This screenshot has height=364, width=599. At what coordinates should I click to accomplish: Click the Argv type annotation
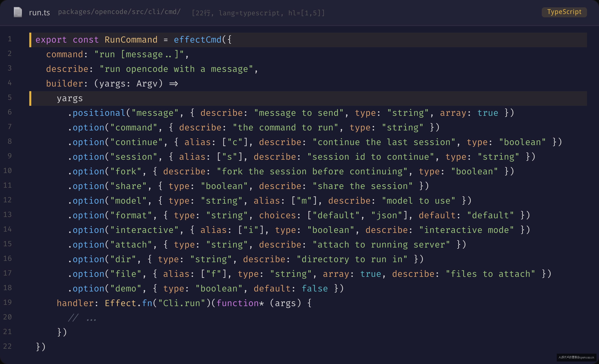pos(147,84)
